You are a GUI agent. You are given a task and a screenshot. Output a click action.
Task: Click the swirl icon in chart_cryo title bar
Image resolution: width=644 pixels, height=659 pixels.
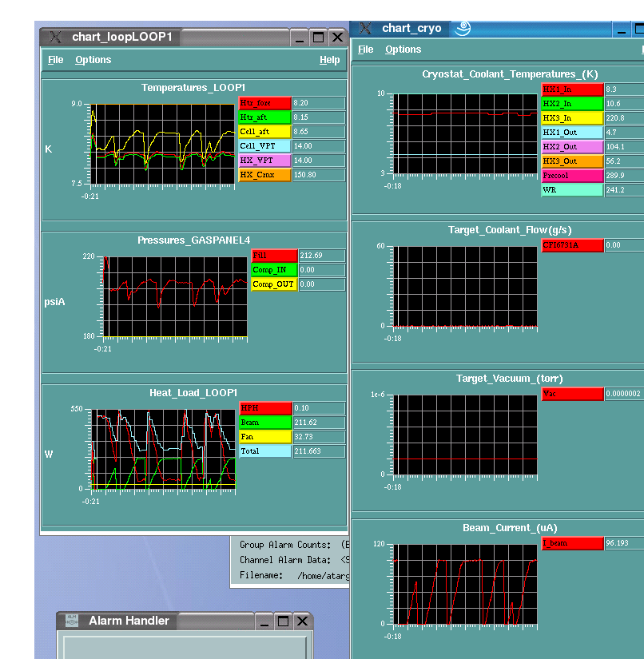(x=463, y=29)
